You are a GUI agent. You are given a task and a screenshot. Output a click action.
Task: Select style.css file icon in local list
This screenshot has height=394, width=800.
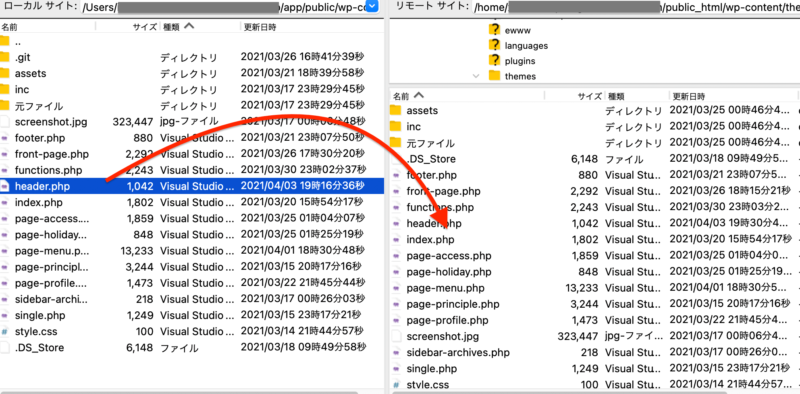coord(4,331)
